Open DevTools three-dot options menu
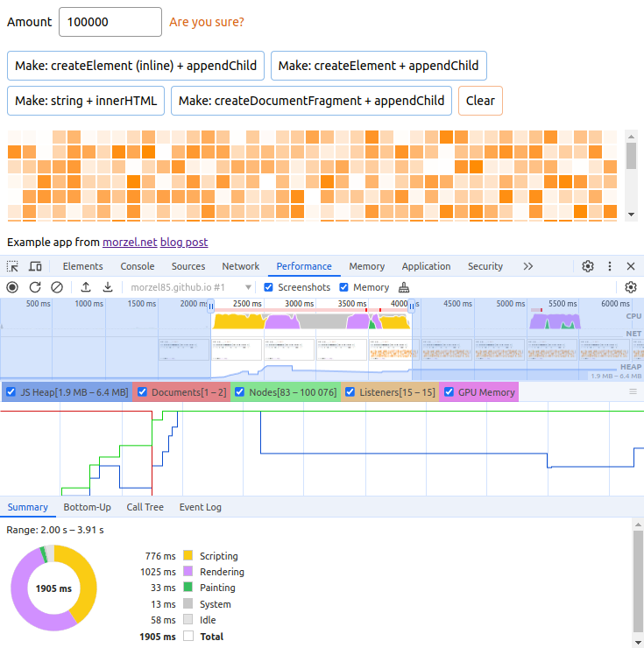Viewport: 644px width, 648px height. point(610,266)
